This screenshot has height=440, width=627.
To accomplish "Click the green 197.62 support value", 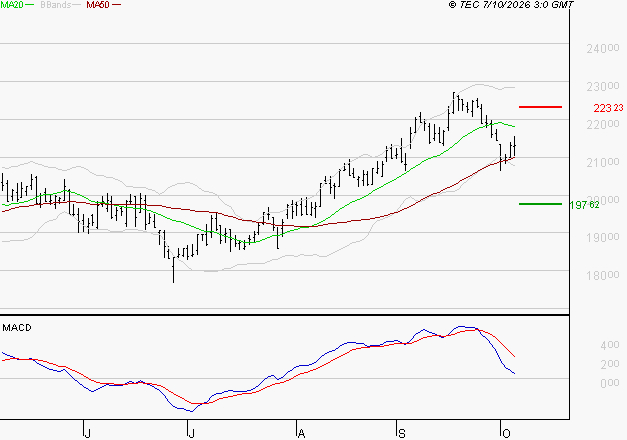I will (584, 205).
